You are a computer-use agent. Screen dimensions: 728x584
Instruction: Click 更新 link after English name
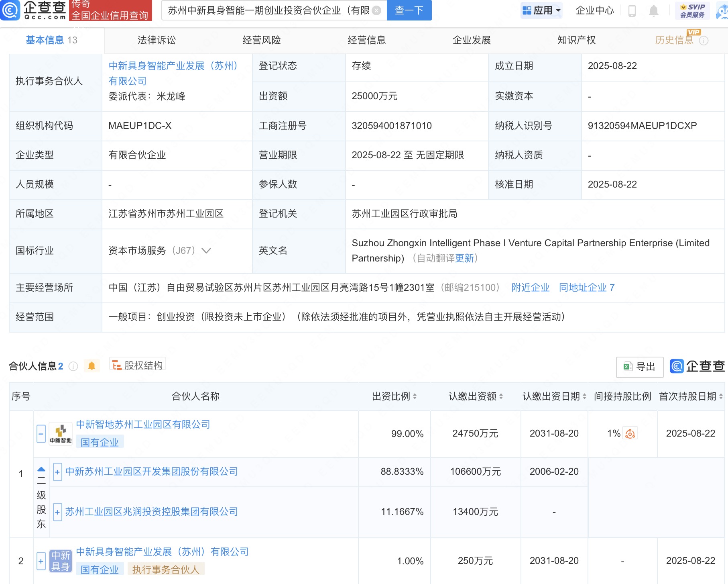click(x=465, y=258)
